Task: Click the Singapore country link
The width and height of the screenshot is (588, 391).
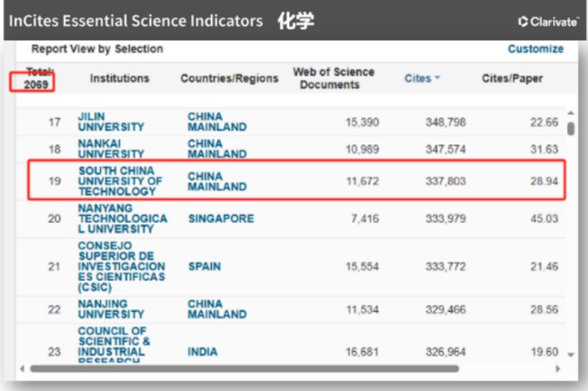Action: click(x=220, y=218)
